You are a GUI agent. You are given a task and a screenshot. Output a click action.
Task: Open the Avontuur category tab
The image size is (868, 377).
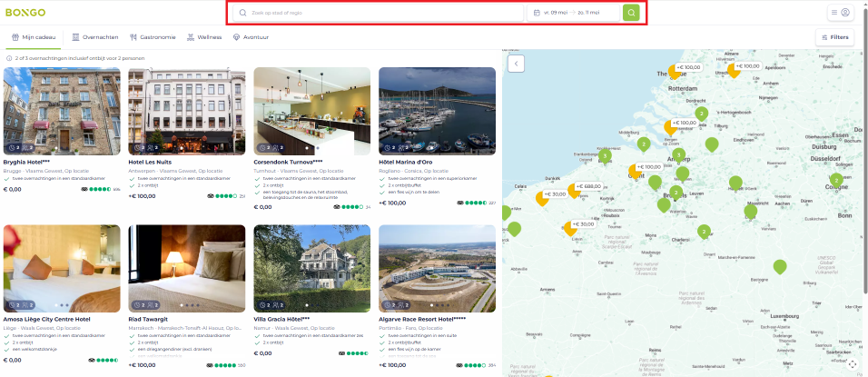[251, 37]
